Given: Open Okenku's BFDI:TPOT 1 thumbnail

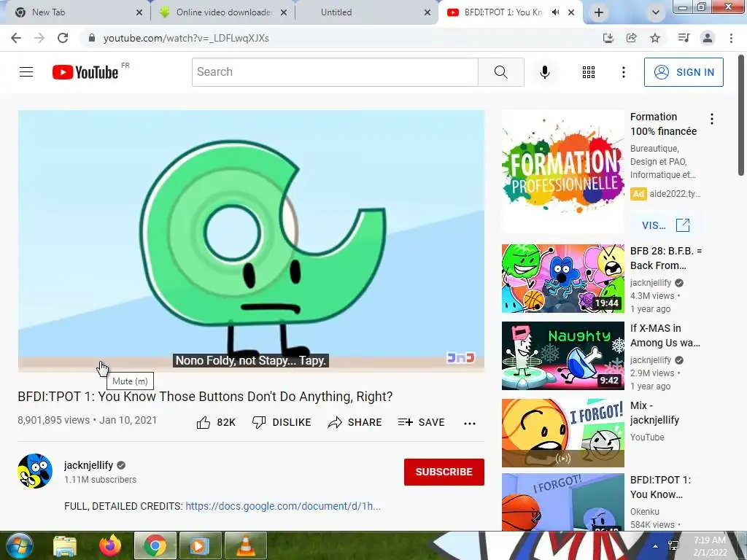Looking at the screenshot, I should [x=562, y=502].
